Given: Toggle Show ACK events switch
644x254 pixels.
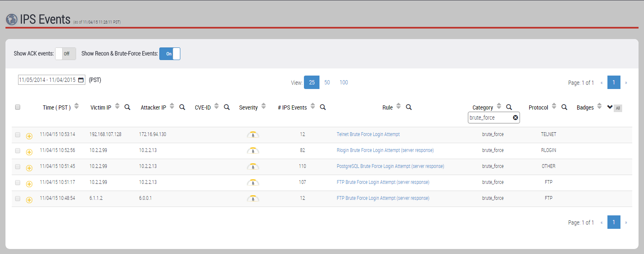Looking at the screenshot, I should coord(66,54).
